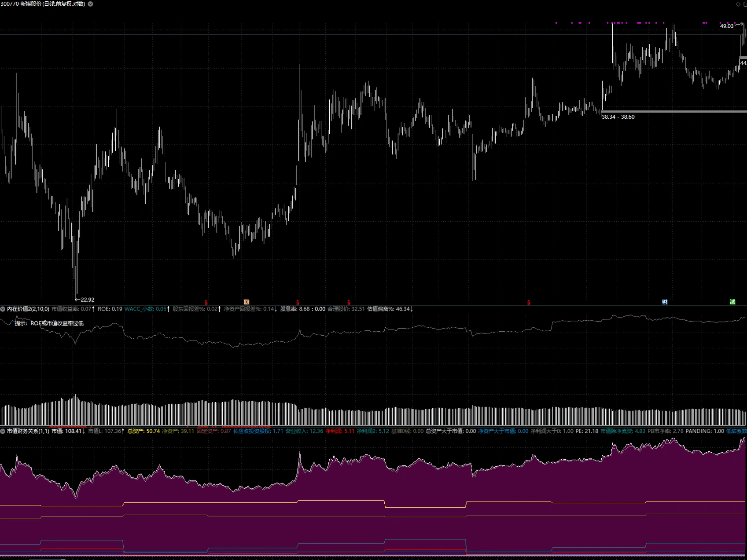Click the PB市净率: 2.78 readout

(666, 431)
